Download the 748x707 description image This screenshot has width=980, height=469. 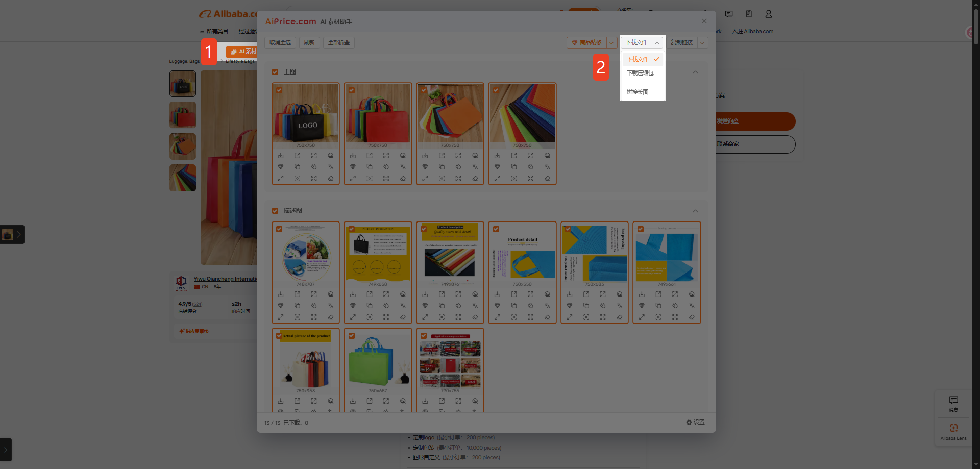[x=281, y=294]
